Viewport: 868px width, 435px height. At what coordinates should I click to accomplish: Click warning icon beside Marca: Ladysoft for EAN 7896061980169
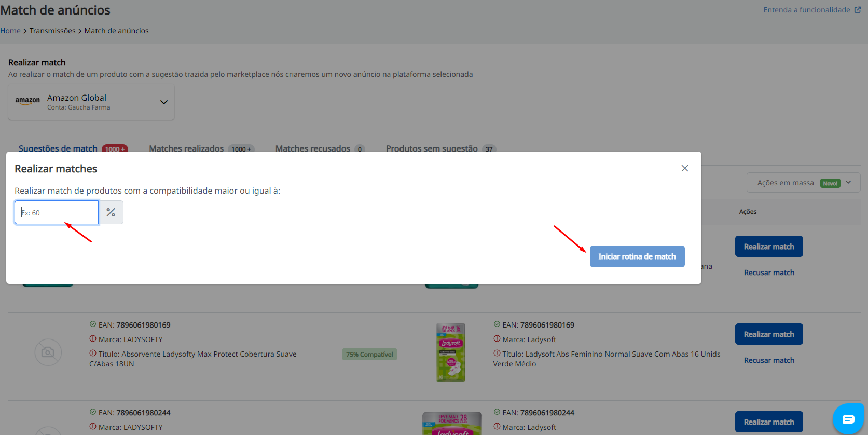coord(497,338)
